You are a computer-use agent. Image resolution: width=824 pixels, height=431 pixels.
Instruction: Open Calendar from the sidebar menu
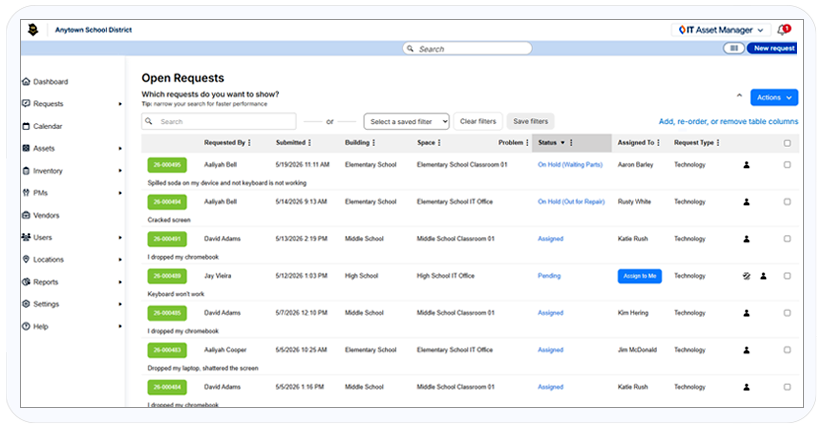coord(48,126)
